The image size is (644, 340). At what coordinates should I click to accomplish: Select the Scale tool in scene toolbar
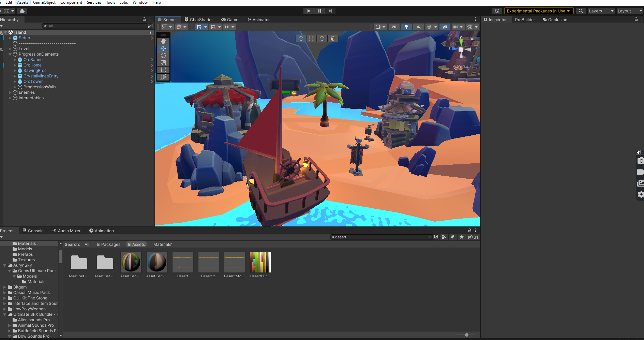163,63
